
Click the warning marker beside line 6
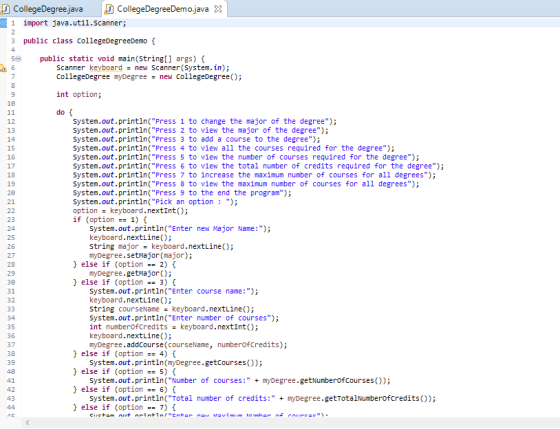[x=3, y=68]
